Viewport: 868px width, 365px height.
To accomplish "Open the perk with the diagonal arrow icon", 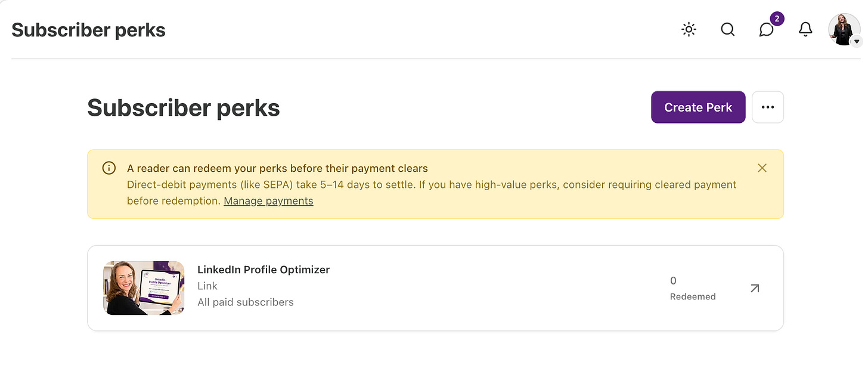I will pos(755,288).
